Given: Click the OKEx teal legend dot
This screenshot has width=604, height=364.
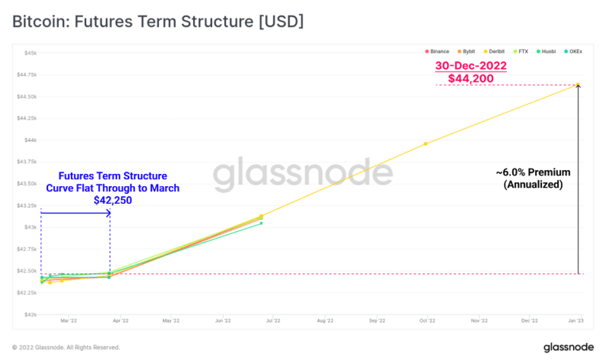Looking at the screenshot, I should click(x=566, y=51).
